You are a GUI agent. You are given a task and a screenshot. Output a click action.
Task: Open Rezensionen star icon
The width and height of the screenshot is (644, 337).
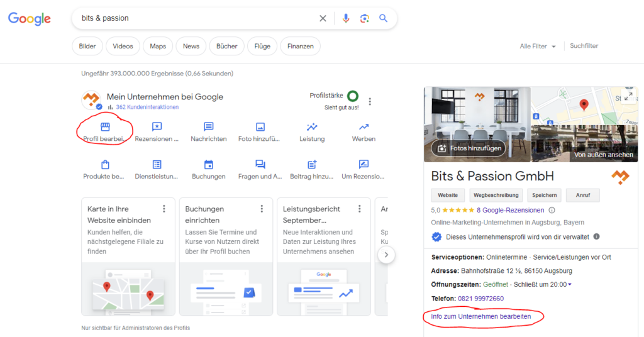[157, 127]
